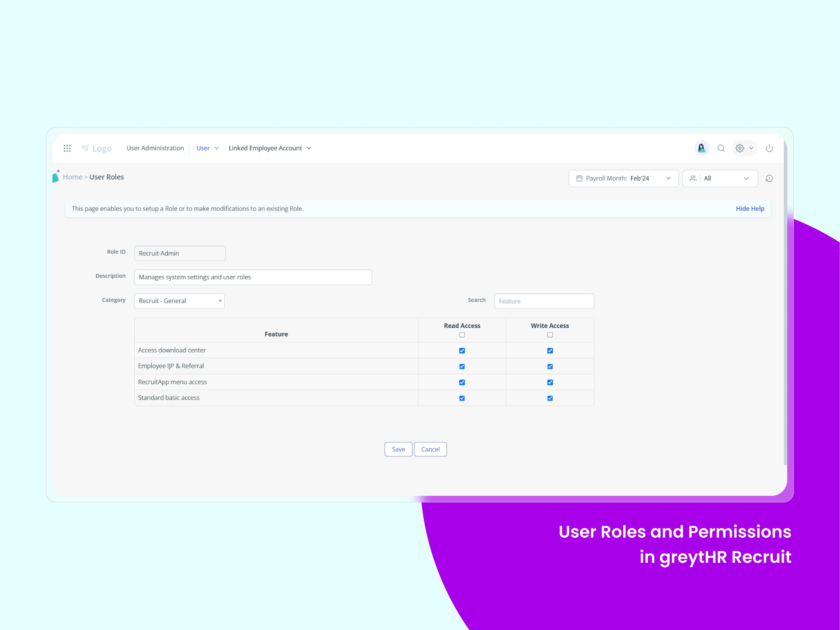
Task: Click the Feature search input field
Action: point(544,301)
